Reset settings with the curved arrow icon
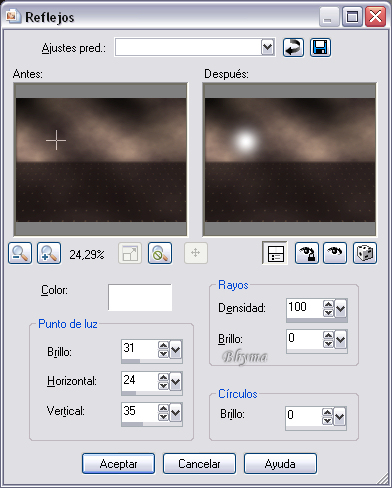Viewport: 392px width, 488px height. pos(293,48)
